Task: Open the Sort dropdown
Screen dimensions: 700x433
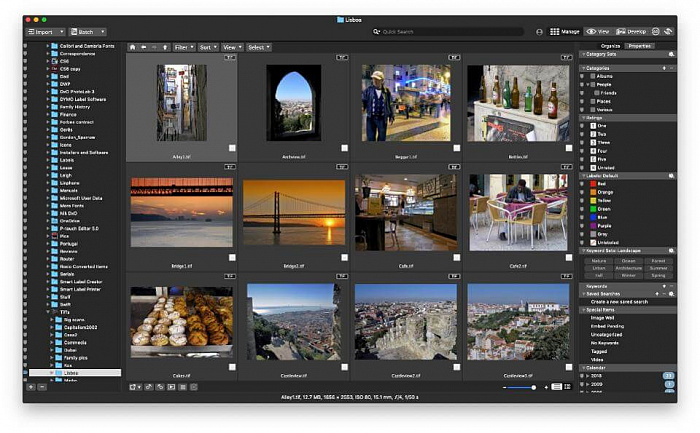Action: click(208, 47)
